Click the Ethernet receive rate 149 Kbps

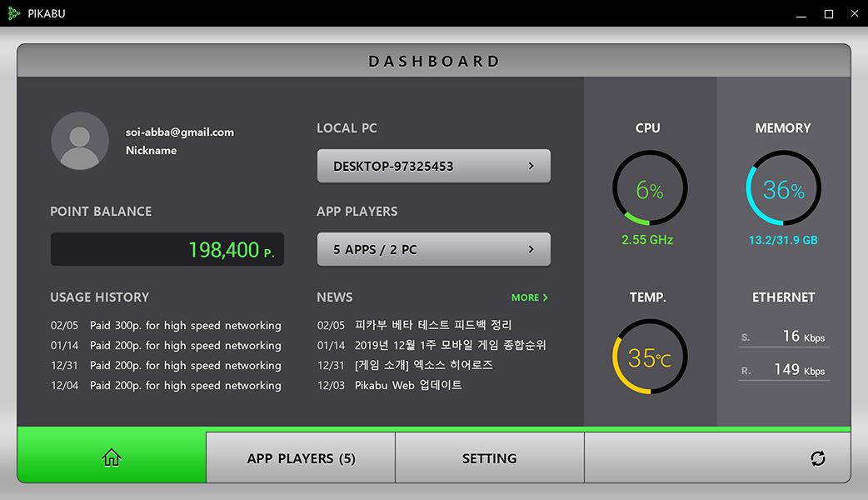pyautogui.click(x=783, y=369)
